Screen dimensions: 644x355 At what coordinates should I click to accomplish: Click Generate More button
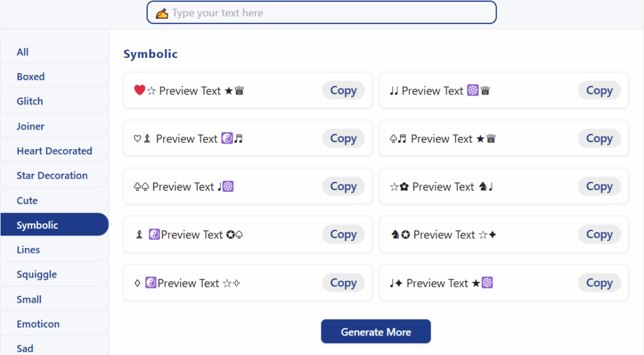tap(376, 332)
